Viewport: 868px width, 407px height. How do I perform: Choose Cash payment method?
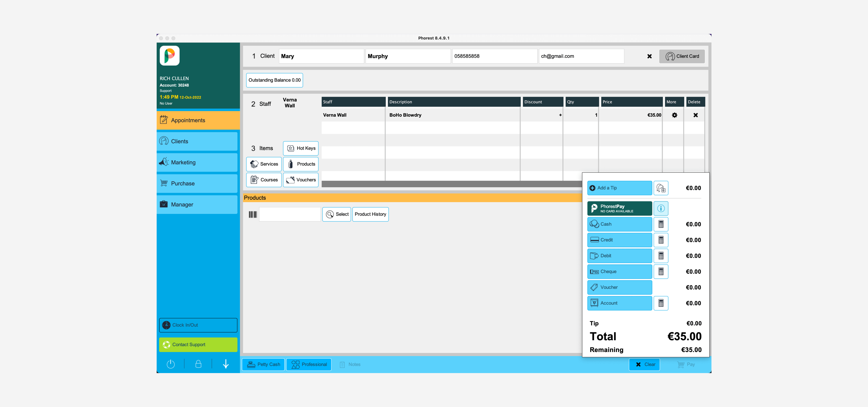pos(620,224)
